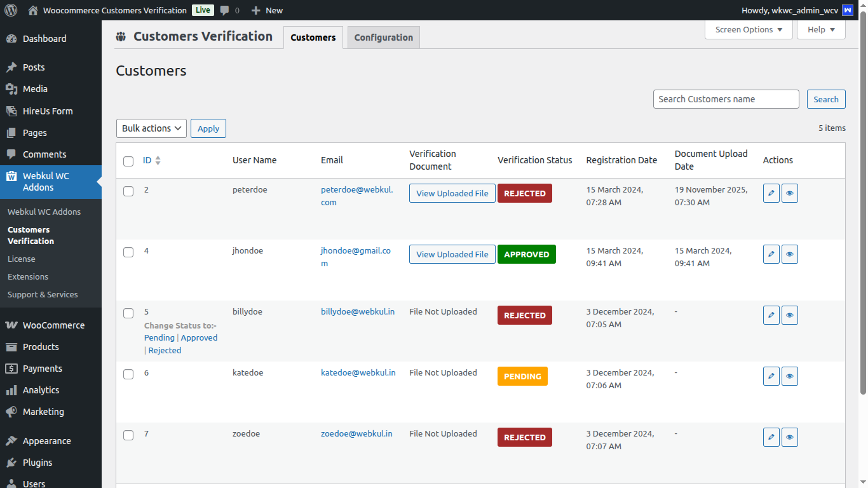Switch to the Configuration tab
Screen dimensions: 868x488
(x=383, y=37)
